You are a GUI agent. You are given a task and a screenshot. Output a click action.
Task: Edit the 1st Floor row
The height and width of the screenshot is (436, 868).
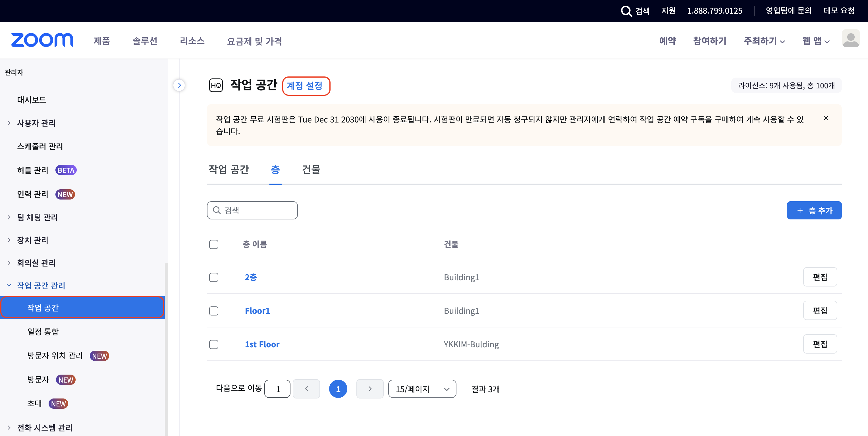tap(820, 344)
